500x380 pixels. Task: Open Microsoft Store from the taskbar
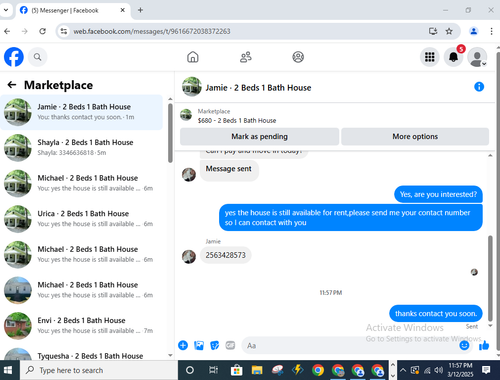click(x=237, y=370)
